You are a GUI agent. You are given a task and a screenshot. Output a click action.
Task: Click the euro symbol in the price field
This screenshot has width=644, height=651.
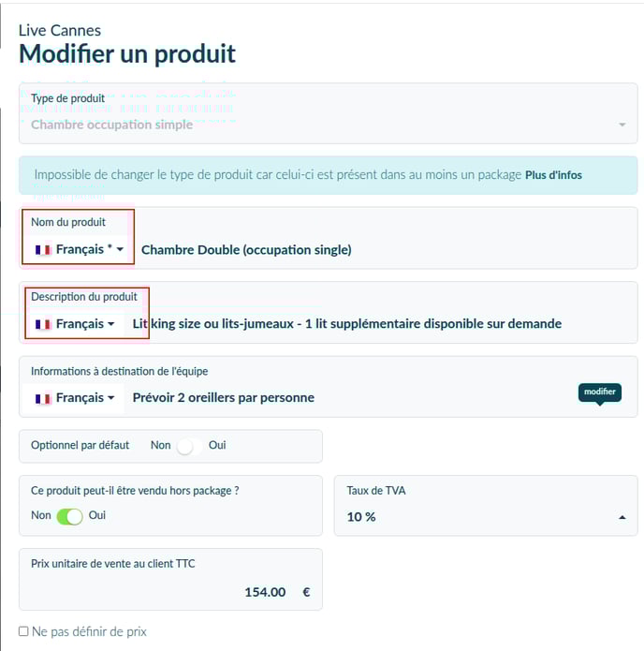306,592
